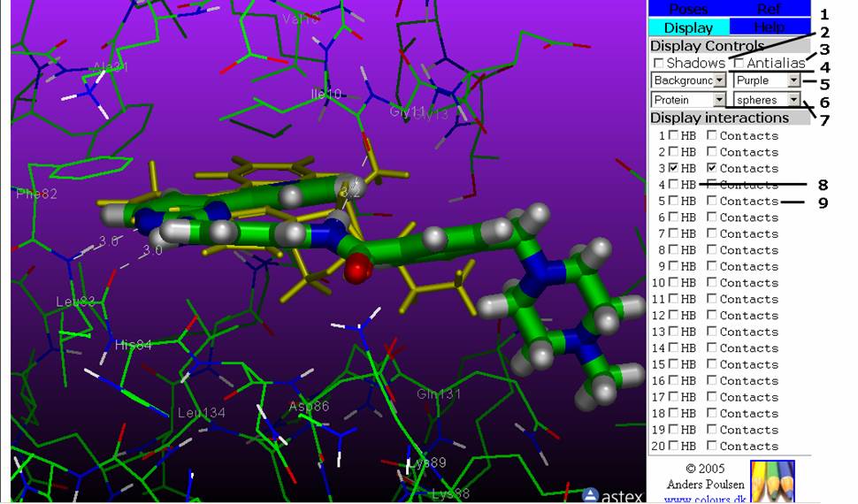The width and height of the screenshot is (858, 504).
Task: Check Contacts box for pose 9
Action: click(x=711, y=266)
